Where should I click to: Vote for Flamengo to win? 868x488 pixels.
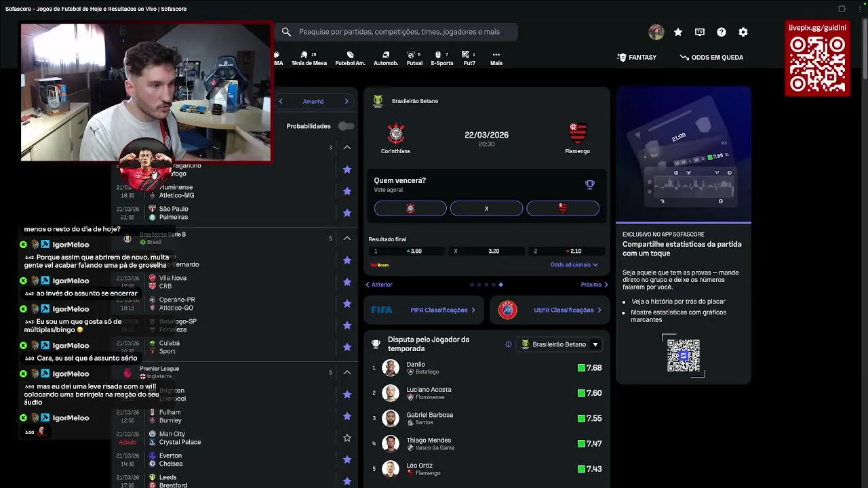point(563,208)
